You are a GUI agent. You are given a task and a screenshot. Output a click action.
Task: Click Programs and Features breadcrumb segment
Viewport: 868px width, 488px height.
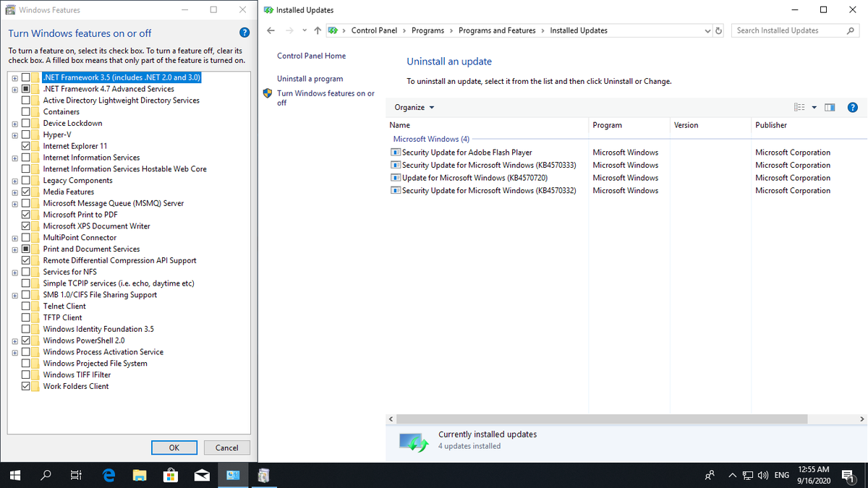(497, 30)
